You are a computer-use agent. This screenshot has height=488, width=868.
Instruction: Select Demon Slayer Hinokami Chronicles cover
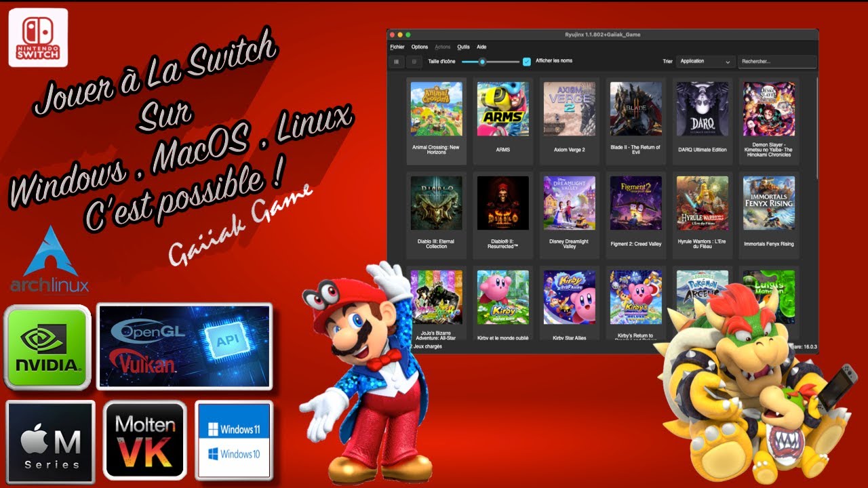coord(769,108)
